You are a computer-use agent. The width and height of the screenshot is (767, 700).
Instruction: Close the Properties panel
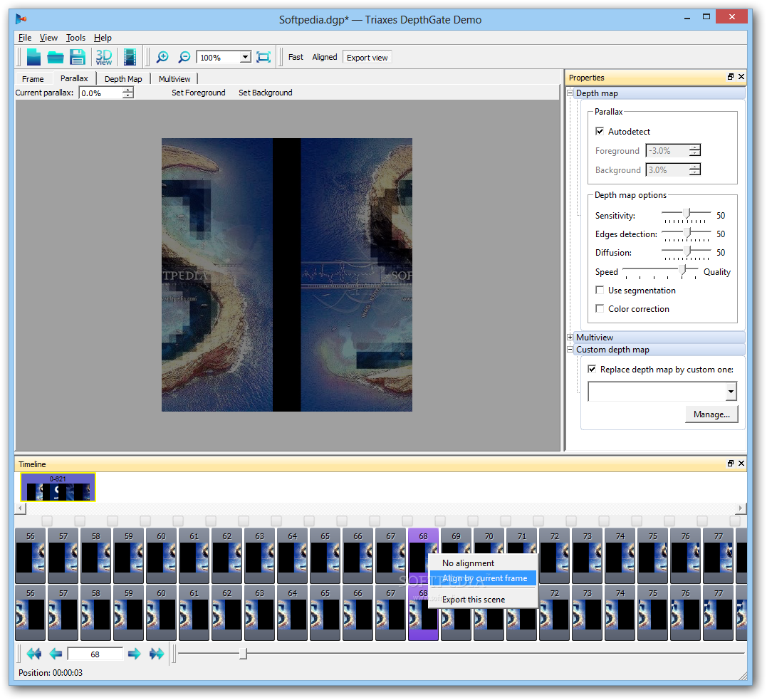741,77
